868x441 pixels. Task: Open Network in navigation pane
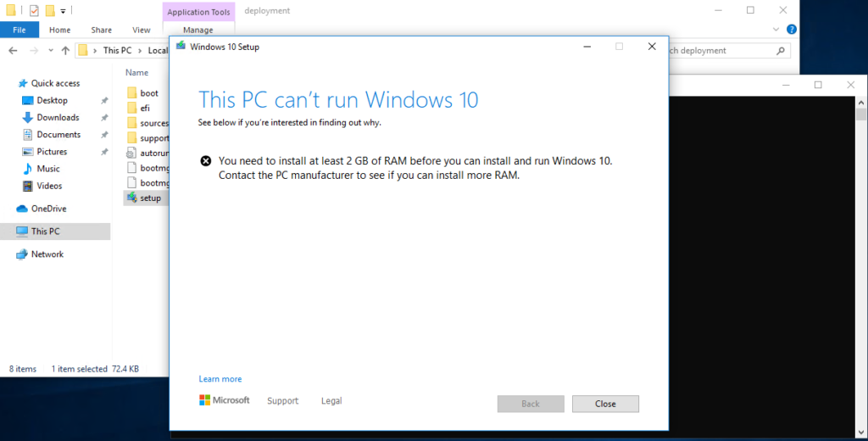pos(47,254)
